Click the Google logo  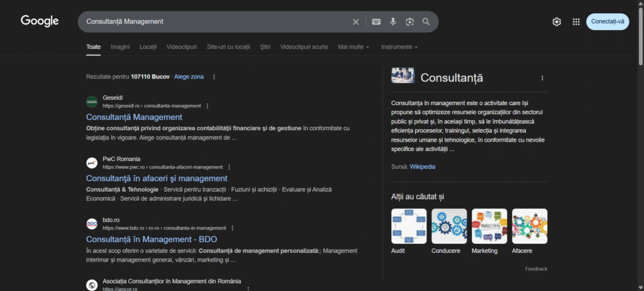[x=40, y=21]
